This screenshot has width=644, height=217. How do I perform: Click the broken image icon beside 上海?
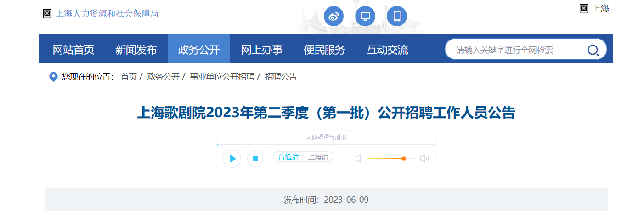pyautogui.click(x=584, y=8)
